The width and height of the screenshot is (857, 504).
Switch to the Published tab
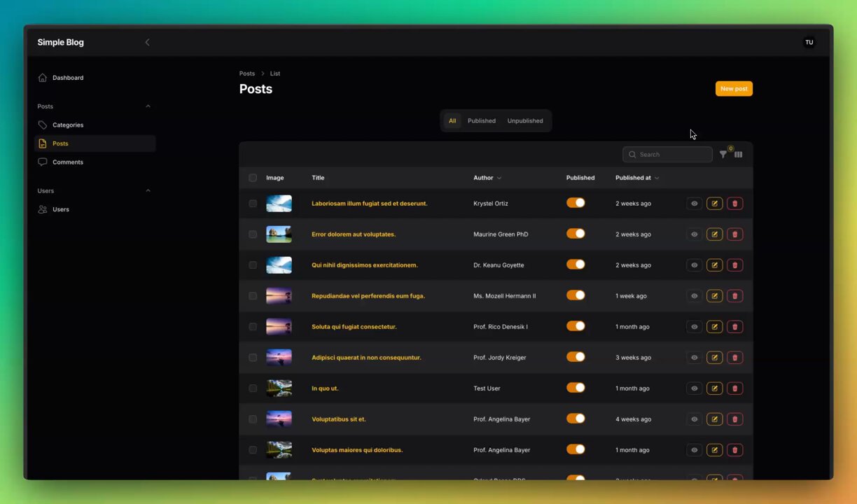pyautogui.click(x=481, y=121)
